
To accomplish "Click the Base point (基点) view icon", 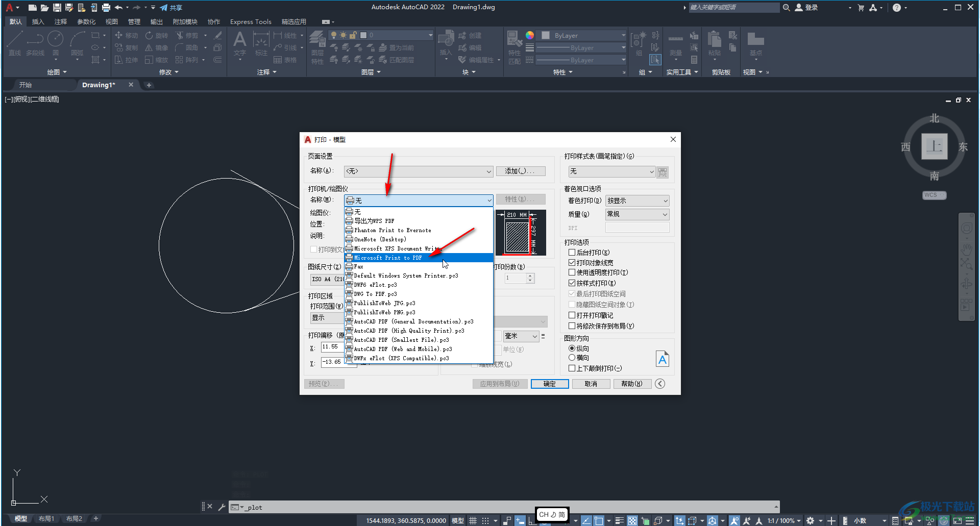I will (756, 44).
